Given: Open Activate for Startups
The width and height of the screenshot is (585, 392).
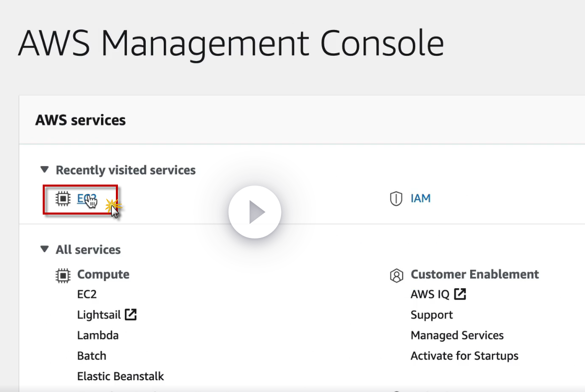Looking at the screenshot, I should [464, 356].
